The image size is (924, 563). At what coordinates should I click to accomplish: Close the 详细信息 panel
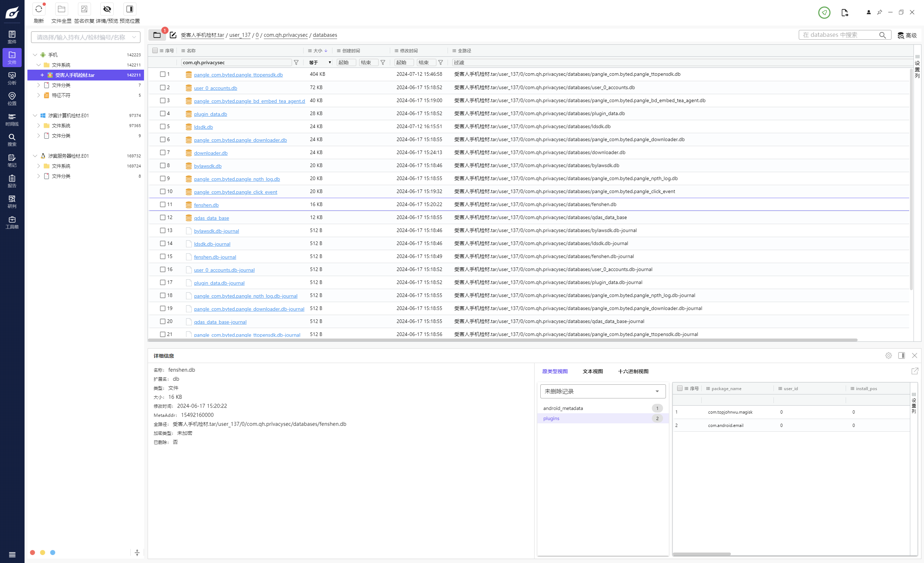(x=915, y=355)
